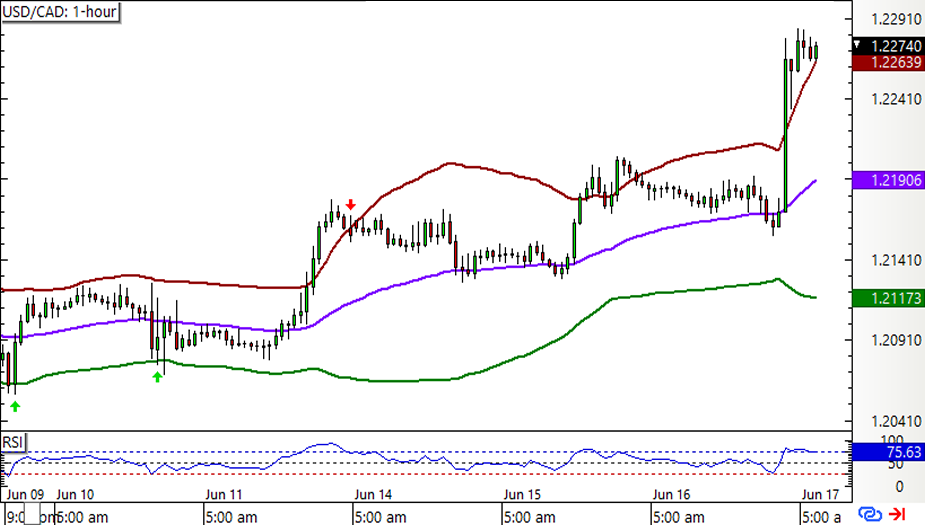Click the Jun 11 date label
Image resolution: width=925 pixels, height=525 pixels.
(x=224, y=494)
